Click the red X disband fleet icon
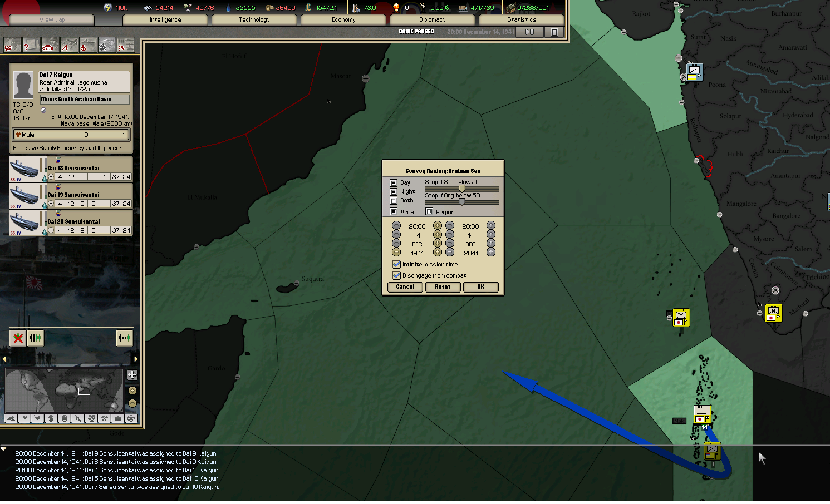 coord(18,338)
